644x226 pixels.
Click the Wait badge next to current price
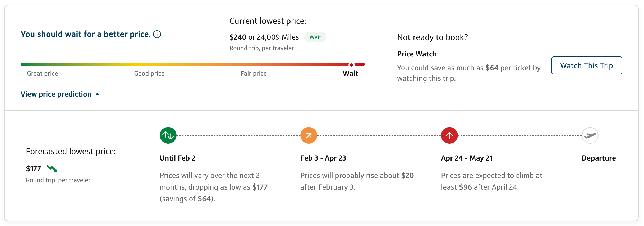[315, 37]
